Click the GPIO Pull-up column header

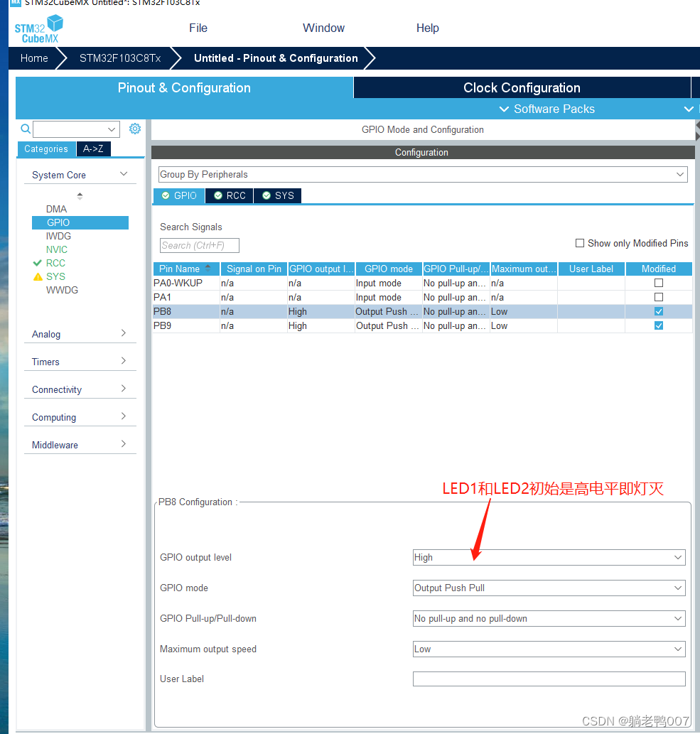point(456,269)
